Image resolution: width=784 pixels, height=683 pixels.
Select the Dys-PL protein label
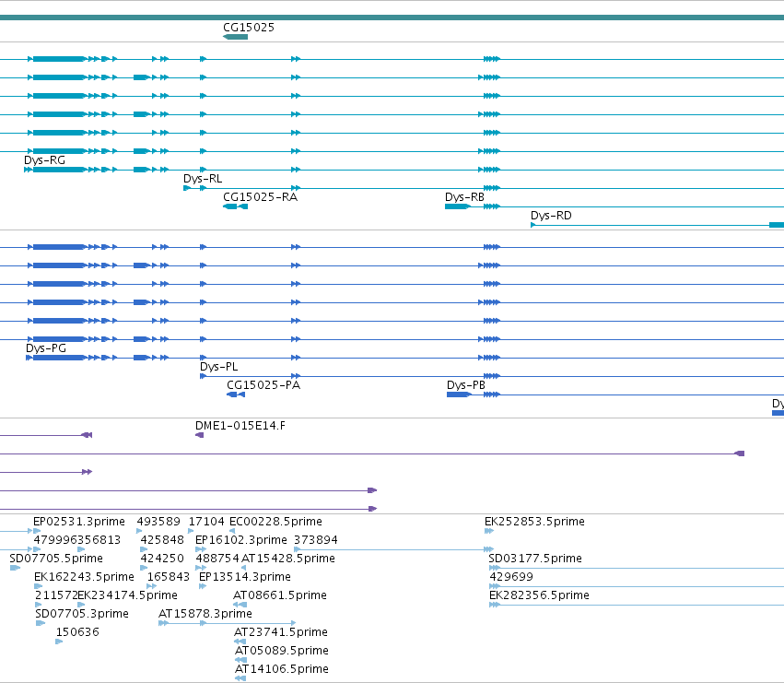coord(219,367)
